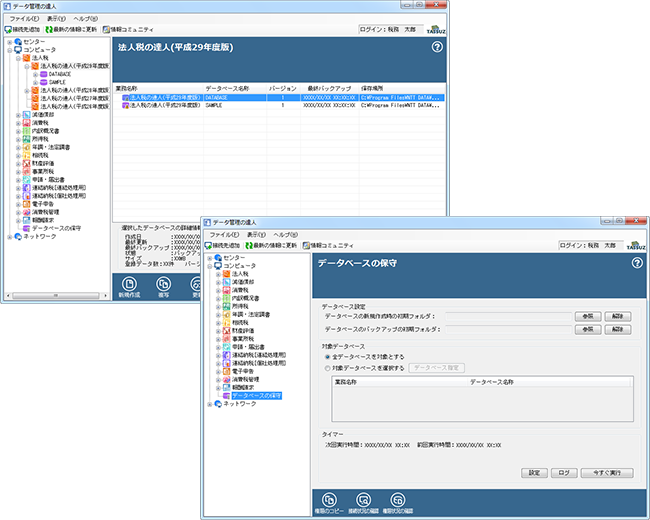Select 対象データベースを選択する radio button
Image resolution: width=650 pixels, height=520 pixels.
pos(327,368)
